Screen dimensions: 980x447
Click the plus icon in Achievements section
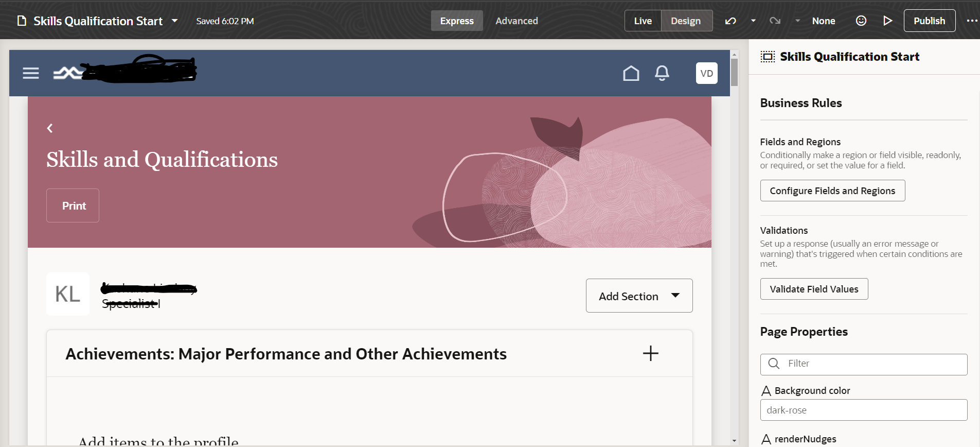coord(651,353)
